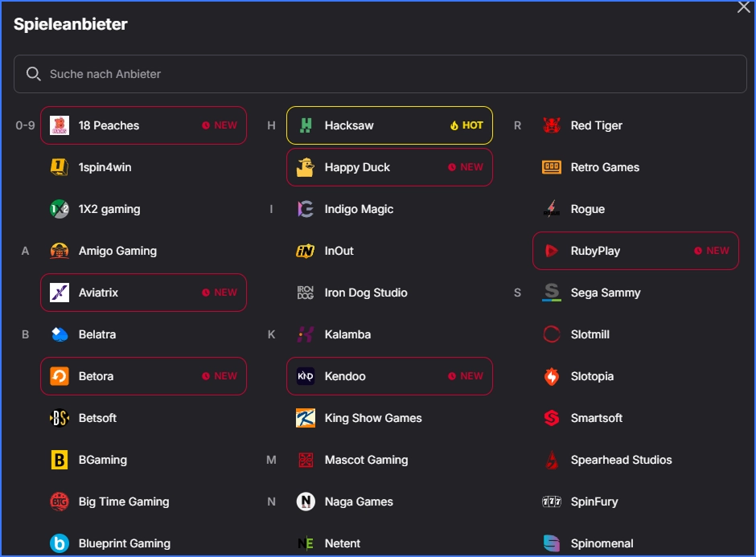The height and width of the screenshot is (557, 756).
Task: Open the 18 Peaches provider name
Action: (109, 125)
